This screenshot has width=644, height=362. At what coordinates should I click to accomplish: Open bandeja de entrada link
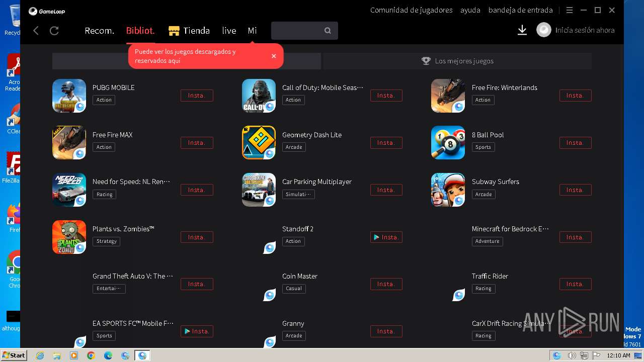(x=521, y=10)
